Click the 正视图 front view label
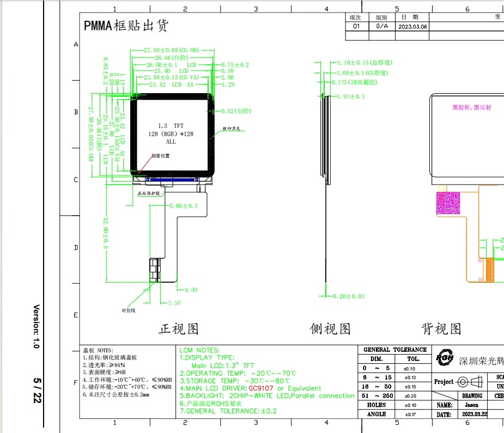The height and width of the screenshot is (433, 504). pos(178,329)
